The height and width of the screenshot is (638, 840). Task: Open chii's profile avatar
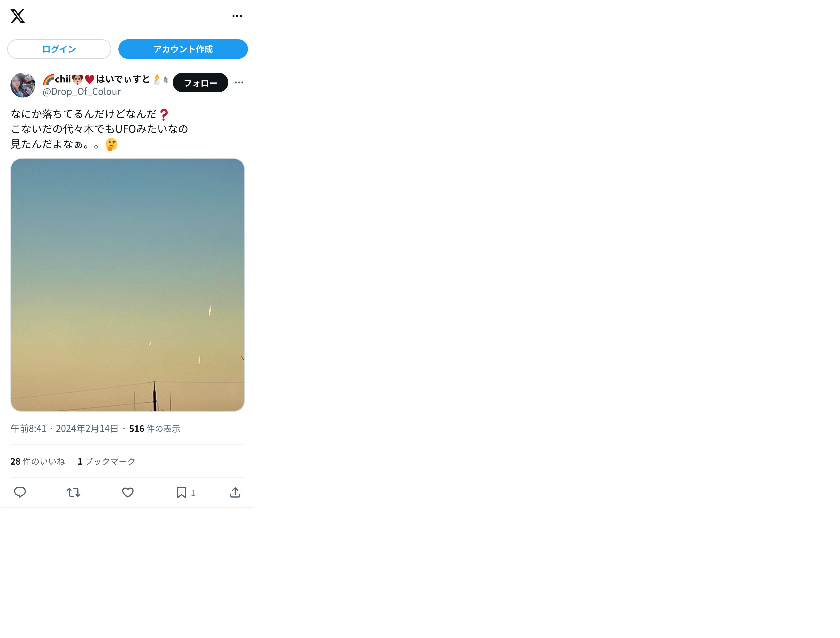coord(23,85)
